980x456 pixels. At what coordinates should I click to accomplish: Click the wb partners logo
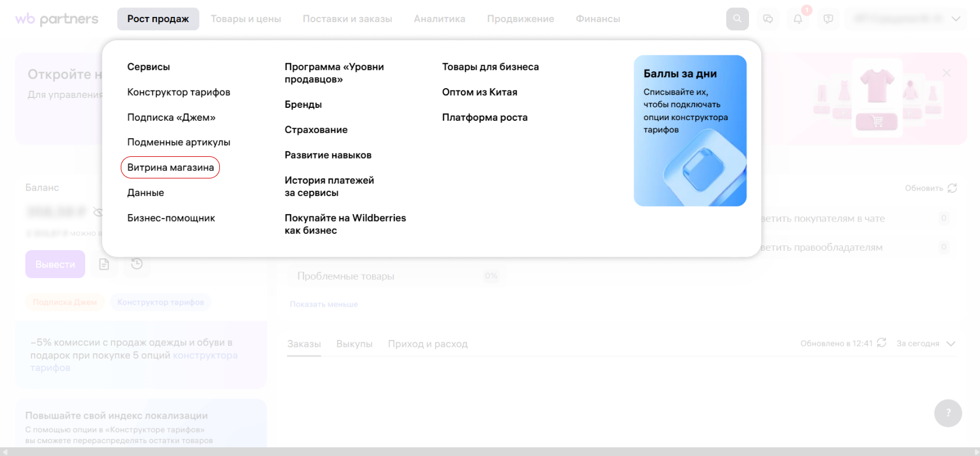point(57,19)
